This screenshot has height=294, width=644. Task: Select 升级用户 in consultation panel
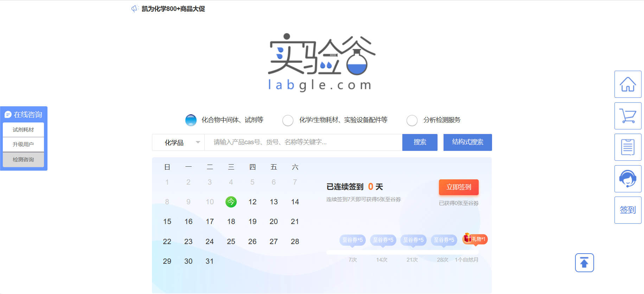[23, 145]
